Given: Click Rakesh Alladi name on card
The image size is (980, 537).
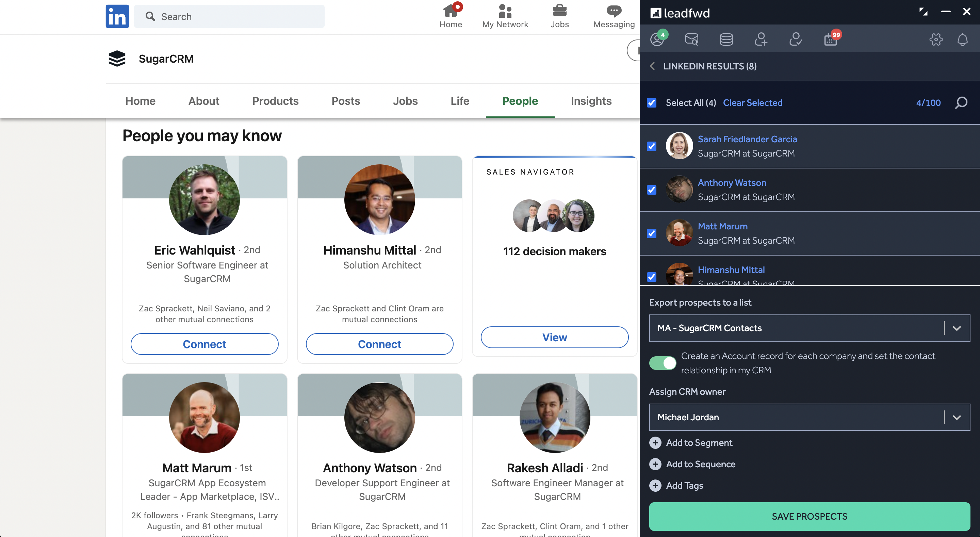Looking at the screenshot, I should pyautogui.click(x=544, y=468).
